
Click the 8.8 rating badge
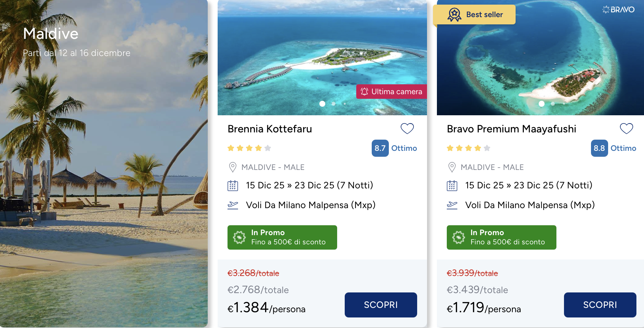(x=599, y=148)
